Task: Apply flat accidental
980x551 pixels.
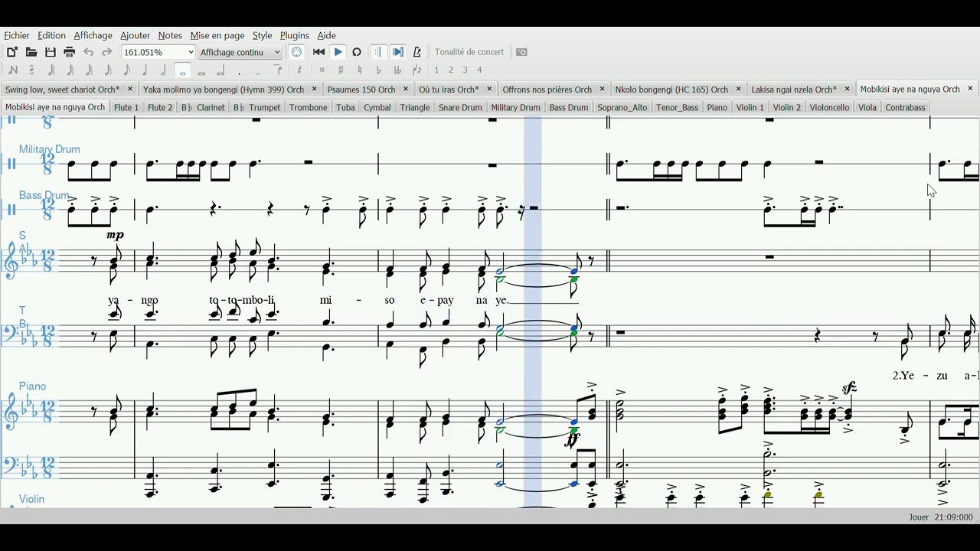Action: click(378, 70)
